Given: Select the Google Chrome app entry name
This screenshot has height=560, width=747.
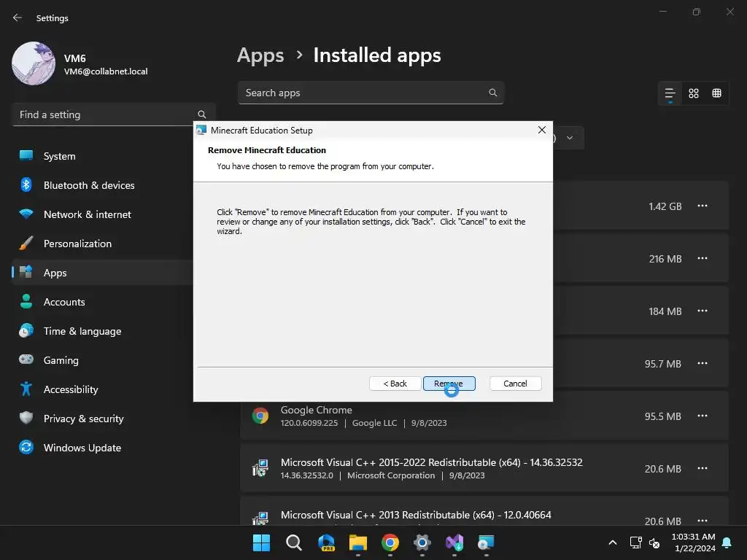Looking at the screenshot, I should [317, 410].
